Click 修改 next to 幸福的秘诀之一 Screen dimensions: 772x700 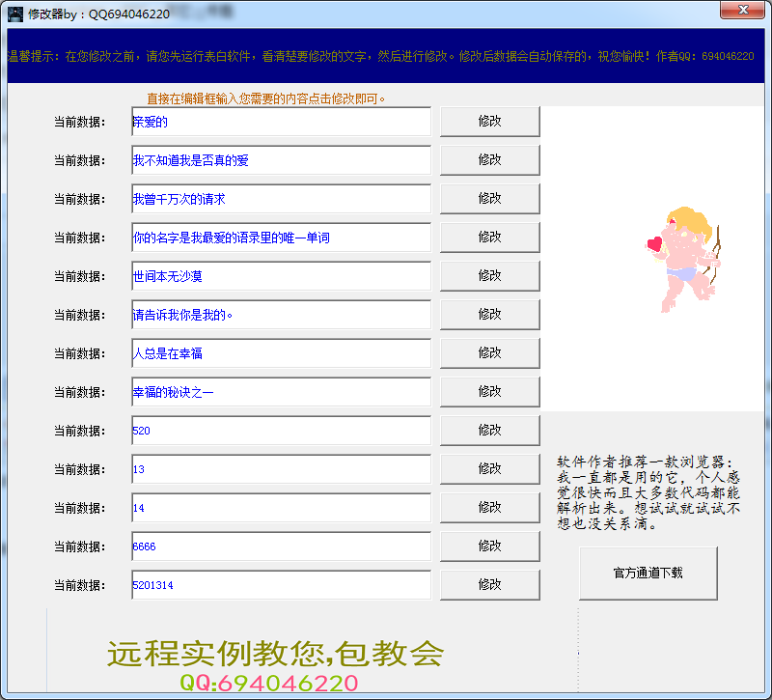(490, 392)
